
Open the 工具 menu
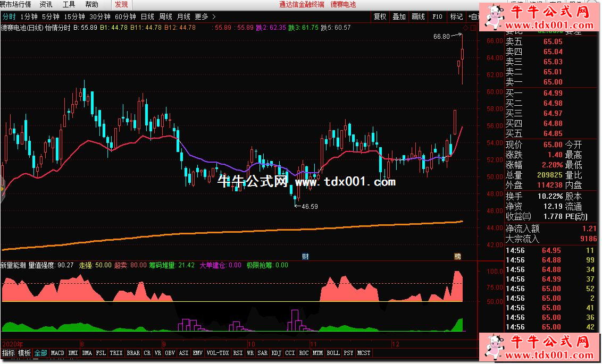69,5
